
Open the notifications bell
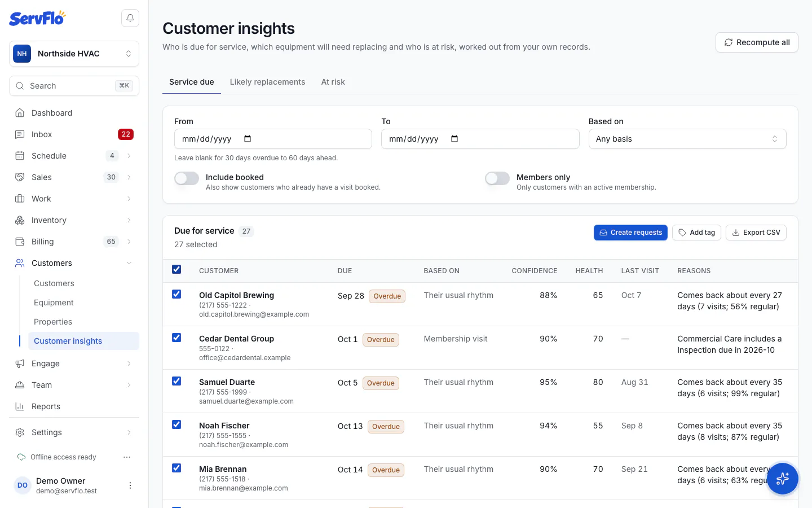click(130, 18)
